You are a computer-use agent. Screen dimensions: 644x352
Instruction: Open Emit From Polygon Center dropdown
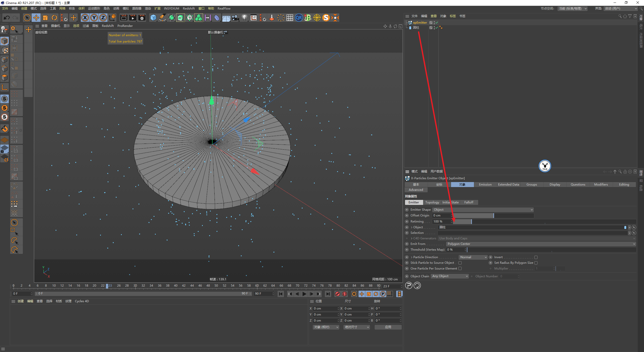[x=541, y=244]
